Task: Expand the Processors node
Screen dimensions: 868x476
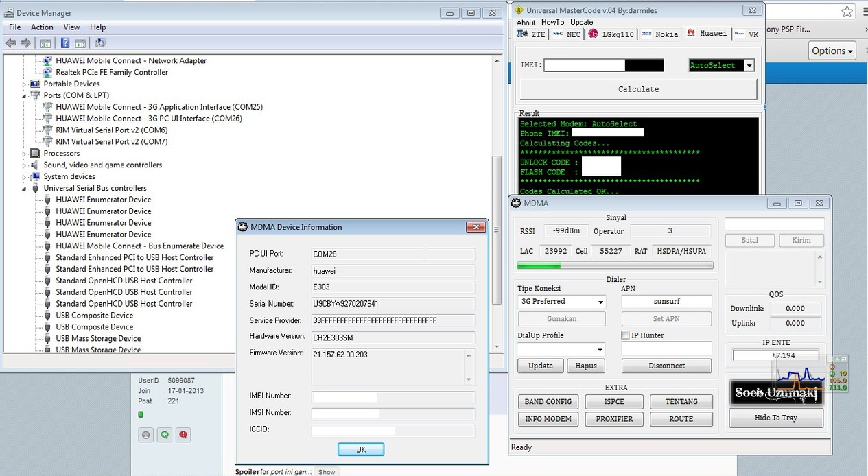Action: (x=24, y=153)
